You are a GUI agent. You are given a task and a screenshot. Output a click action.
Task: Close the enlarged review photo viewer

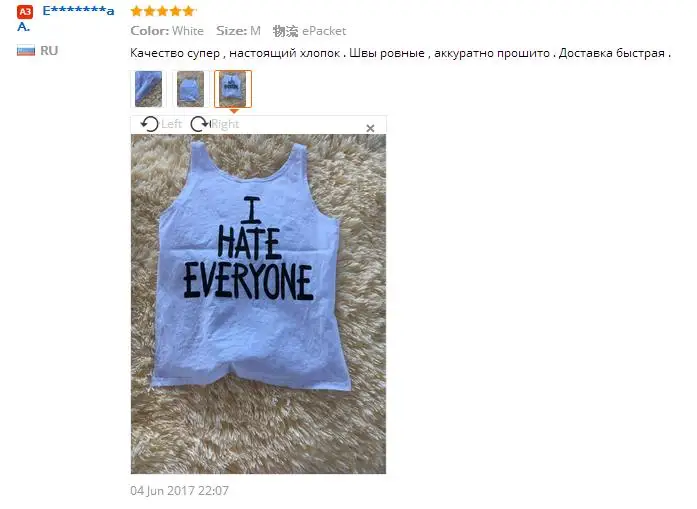tap(370, 128)
